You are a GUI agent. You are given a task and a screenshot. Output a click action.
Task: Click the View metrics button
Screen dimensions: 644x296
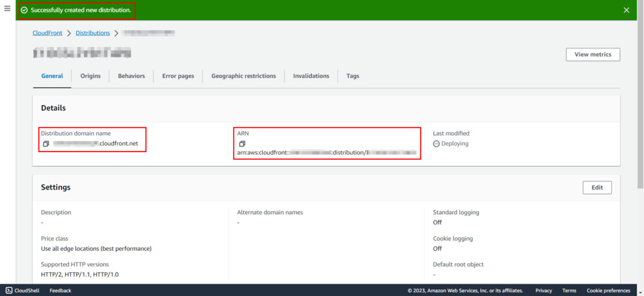click(x=592, y=54)
